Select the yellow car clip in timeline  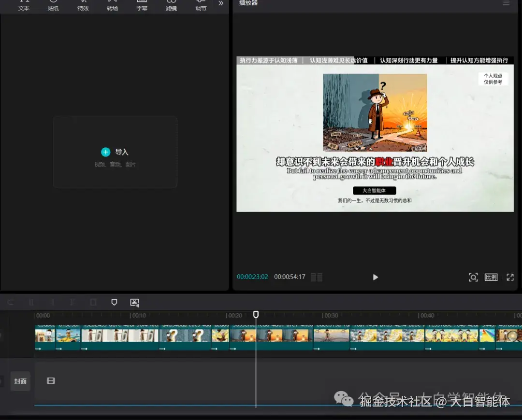tap(68, 337)
